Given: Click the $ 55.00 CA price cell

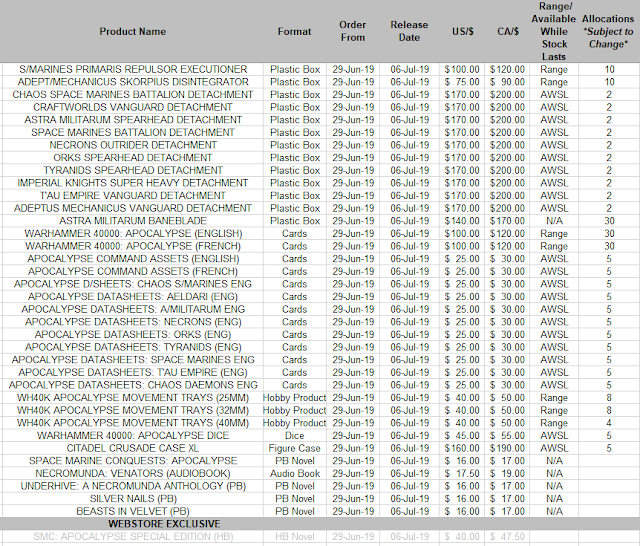Looking at the screenshot, I should click(507, 436).
